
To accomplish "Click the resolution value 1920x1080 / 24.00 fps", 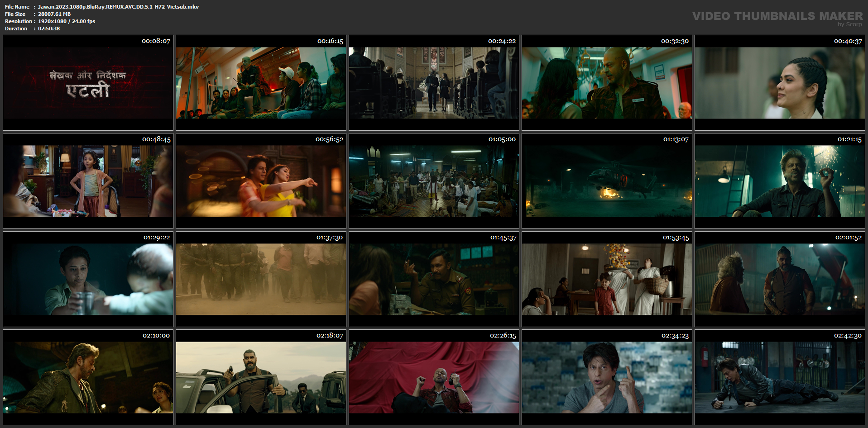I will point(67,21).
